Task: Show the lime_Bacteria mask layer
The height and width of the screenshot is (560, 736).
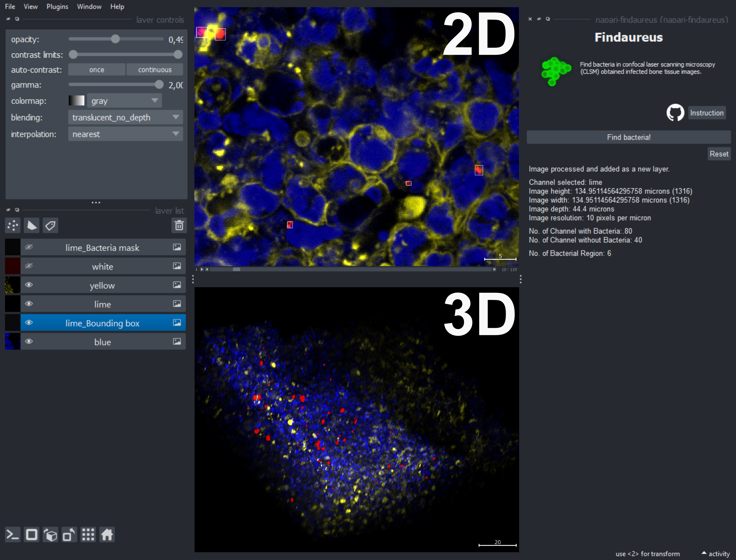Action: 29,247
